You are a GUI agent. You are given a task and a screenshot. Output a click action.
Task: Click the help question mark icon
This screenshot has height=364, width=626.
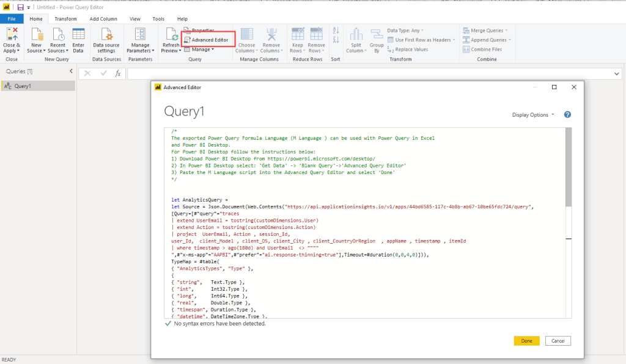567,115
